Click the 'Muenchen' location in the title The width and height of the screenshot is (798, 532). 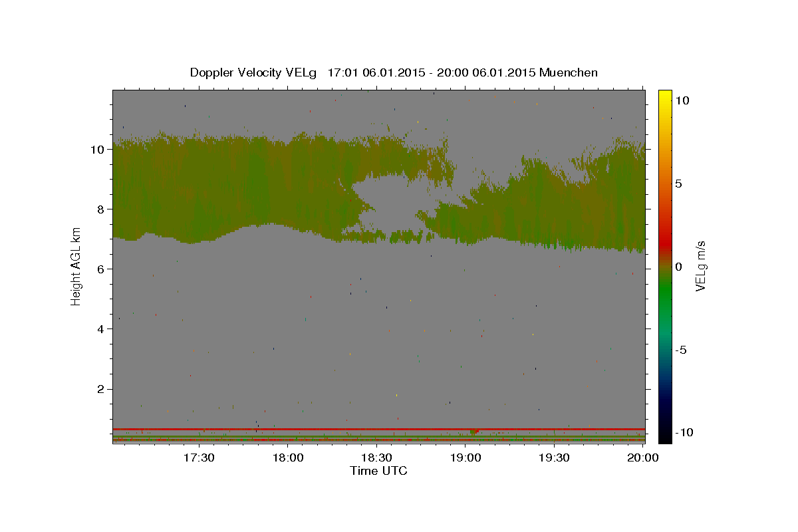[x=569, y=72]
